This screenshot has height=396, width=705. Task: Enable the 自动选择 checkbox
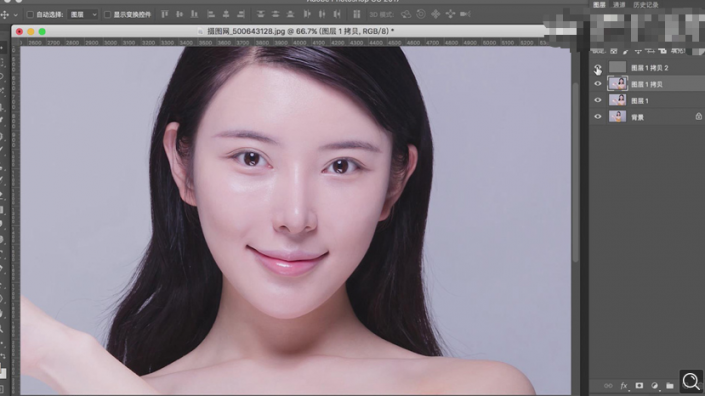(x=30, y=15)
